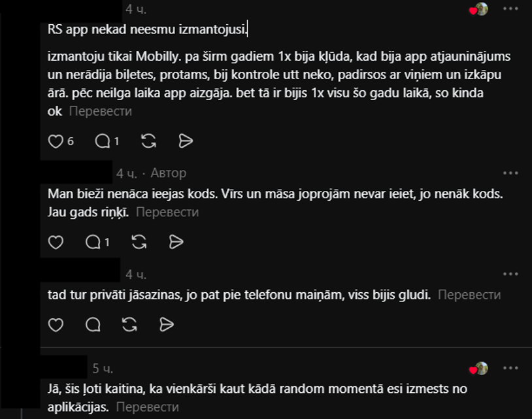Like the 'tad tur privāti jāsazinas' comment
Screen dimensions: 532x419
(x=56, y=325)
